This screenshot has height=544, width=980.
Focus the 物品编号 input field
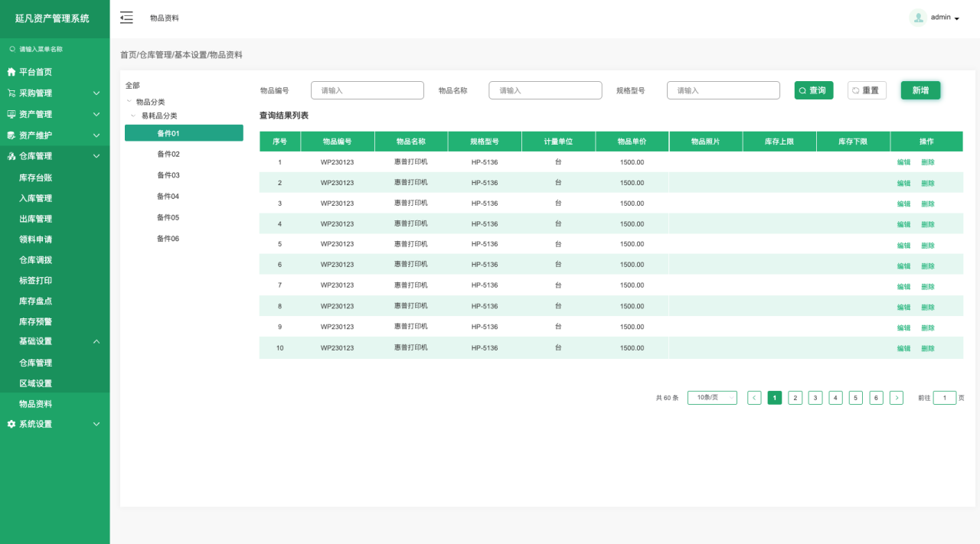click(x=367, y=90)
